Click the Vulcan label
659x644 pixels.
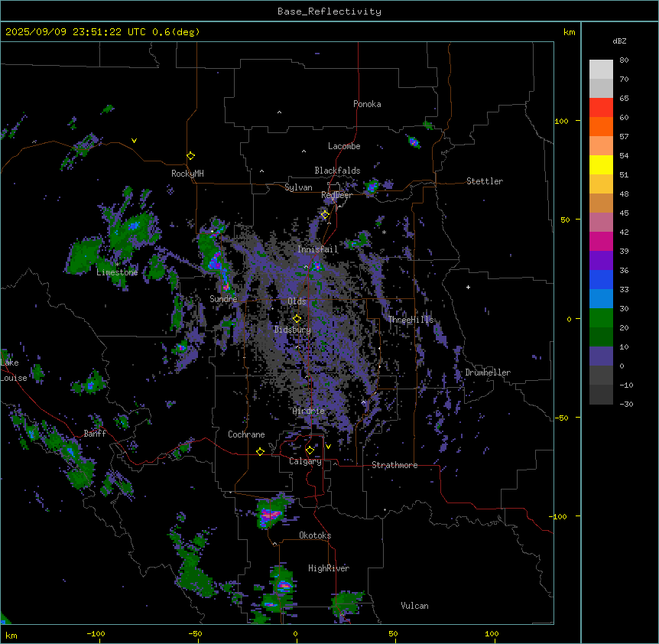click(414, 606)
